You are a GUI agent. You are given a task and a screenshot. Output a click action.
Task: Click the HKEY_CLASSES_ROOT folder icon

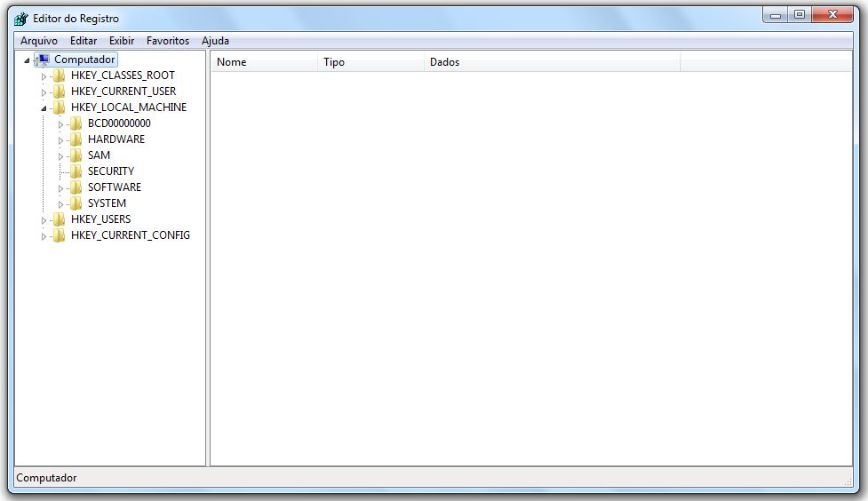click(x=60, y=76)
